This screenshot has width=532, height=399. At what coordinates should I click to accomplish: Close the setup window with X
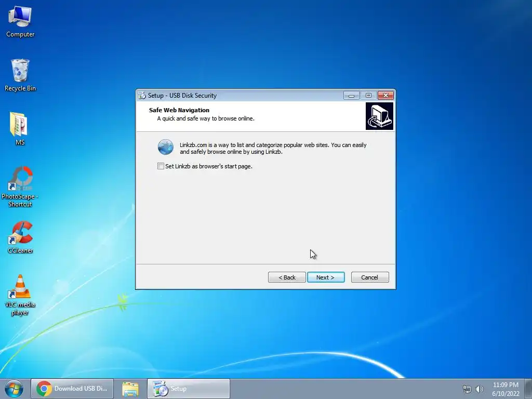[x=386, y=96]
